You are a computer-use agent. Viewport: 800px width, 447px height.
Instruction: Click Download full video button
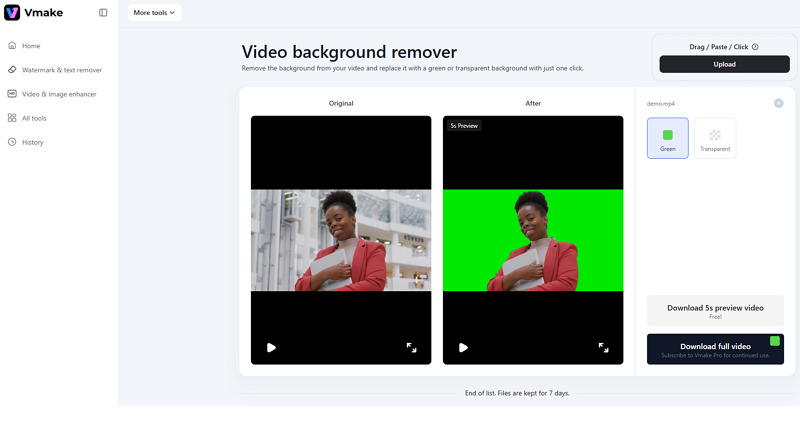click(x=715, y=349)
